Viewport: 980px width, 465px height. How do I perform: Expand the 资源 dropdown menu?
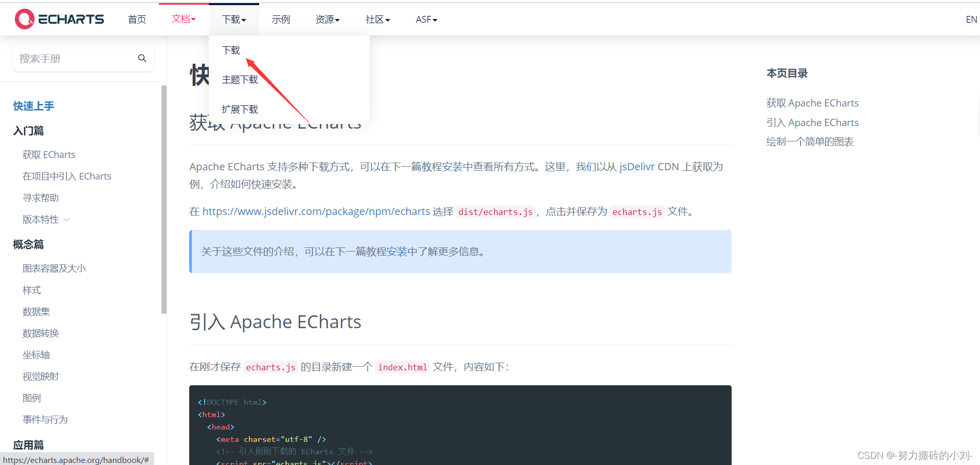pyautogui.click(x=328, y=20)
